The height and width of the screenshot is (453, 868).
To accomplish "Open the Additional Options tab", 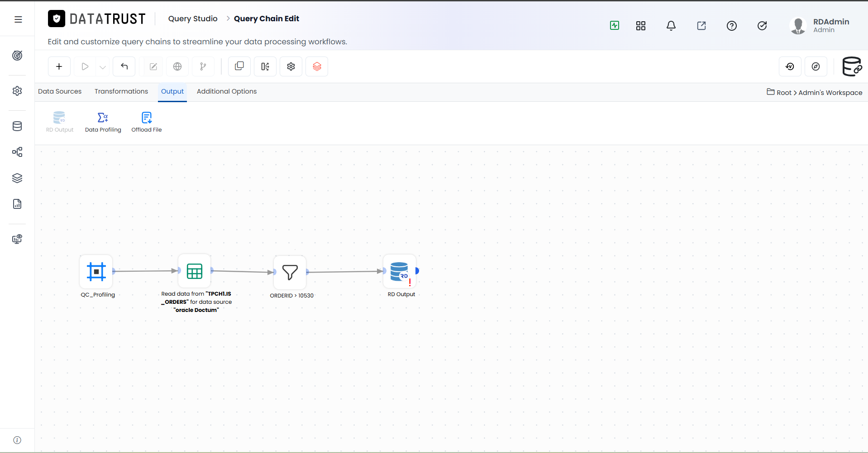I will pyautogui.click(x=227, y=91).
